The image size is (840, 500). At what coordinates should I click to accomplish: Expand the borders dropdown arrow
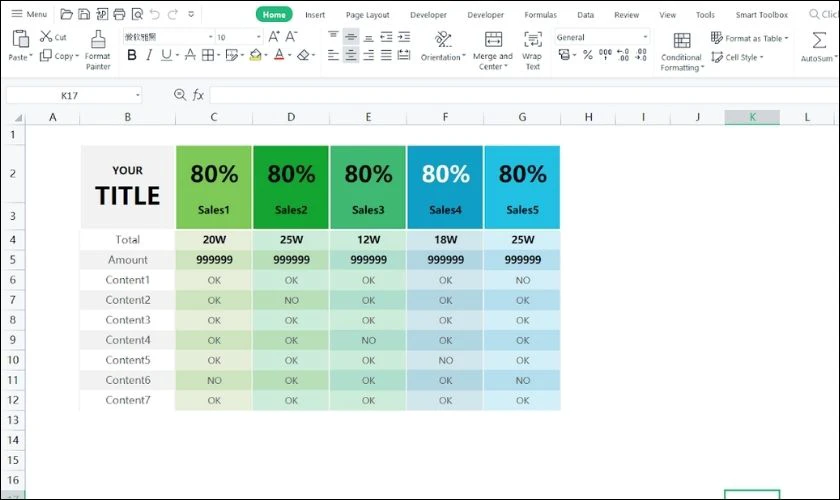point(219,55)
